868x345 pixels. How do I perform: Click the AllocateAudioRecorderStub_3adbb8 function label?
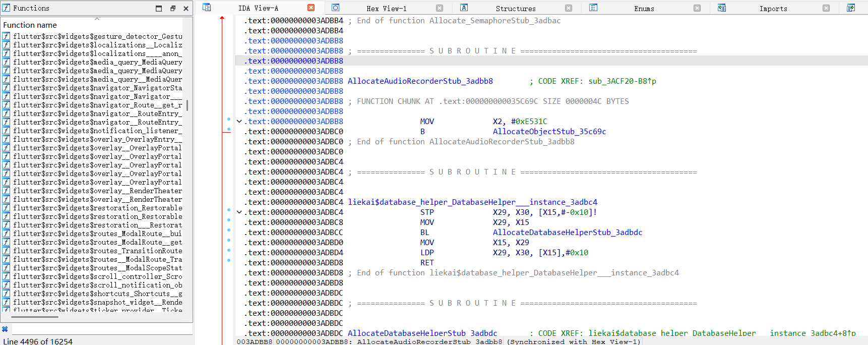pyautogui.click(x=420, y=81)
